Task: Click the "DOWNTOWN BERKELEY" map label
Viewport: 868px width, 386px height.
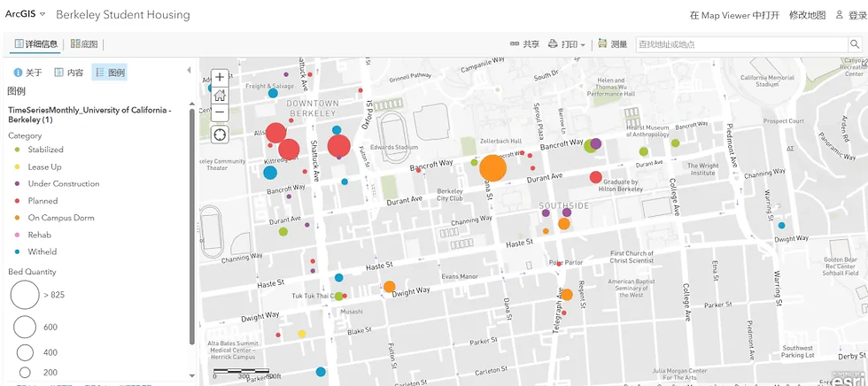Action: point(311,108)
